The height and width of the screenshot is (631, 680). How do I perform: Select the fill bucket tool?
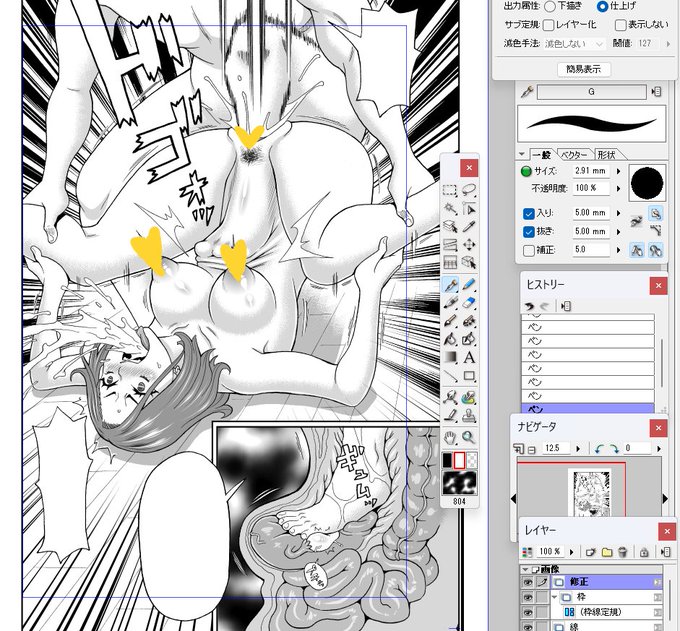451,339
